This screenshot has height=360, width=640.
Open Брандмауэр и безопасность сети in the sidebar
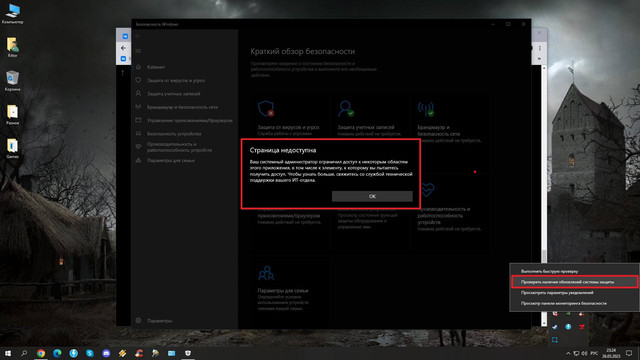[x=182, y=107]
